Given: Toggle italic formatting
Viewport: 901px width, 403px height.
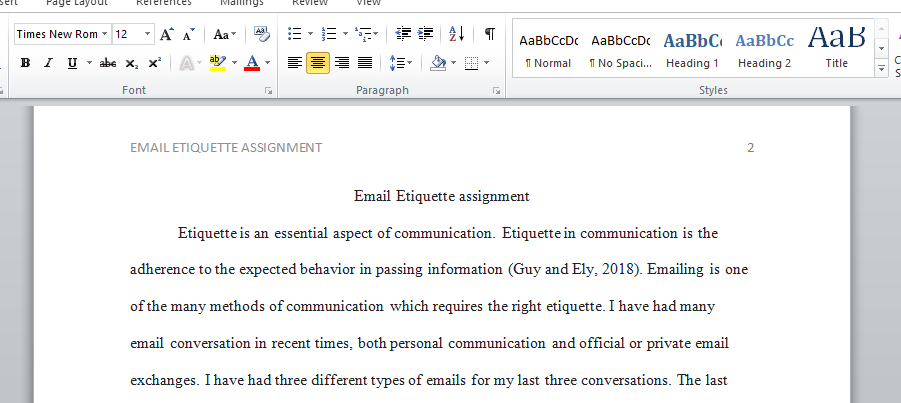Looking at the screenshot, I should point(48,63).
